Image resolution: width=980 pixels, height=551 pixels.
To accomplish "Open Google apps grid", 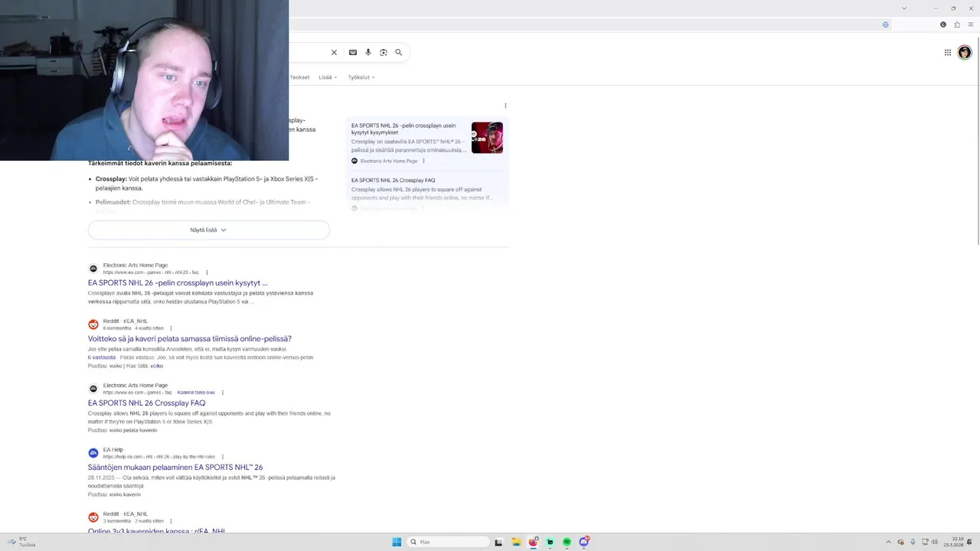I will (948, 52).
